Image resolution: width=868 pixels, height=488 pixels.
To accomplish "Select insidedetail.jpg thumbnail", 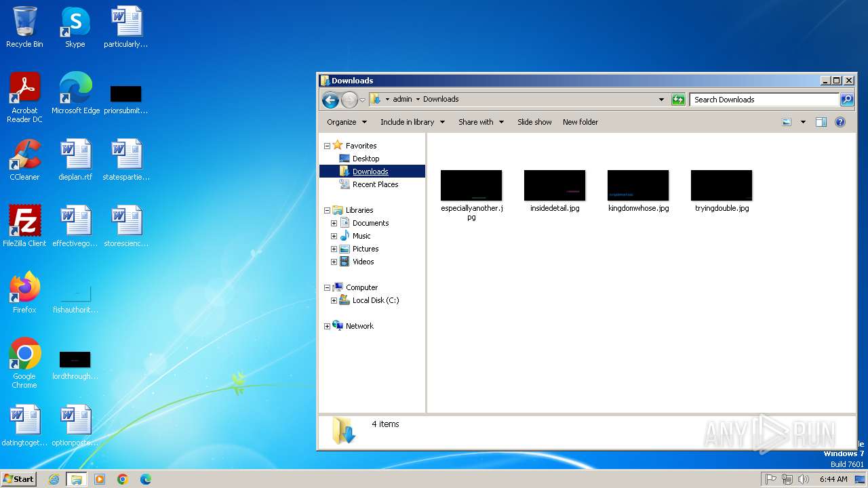I will coord(555,191).
